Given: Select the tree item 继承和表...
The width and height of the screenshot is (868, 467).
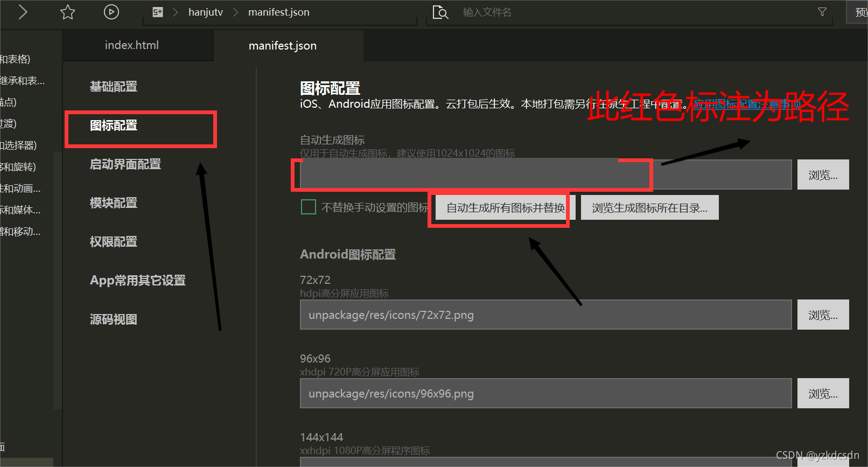Looking at the screenshot, I should pyautogui.click(x=22, y=81).
